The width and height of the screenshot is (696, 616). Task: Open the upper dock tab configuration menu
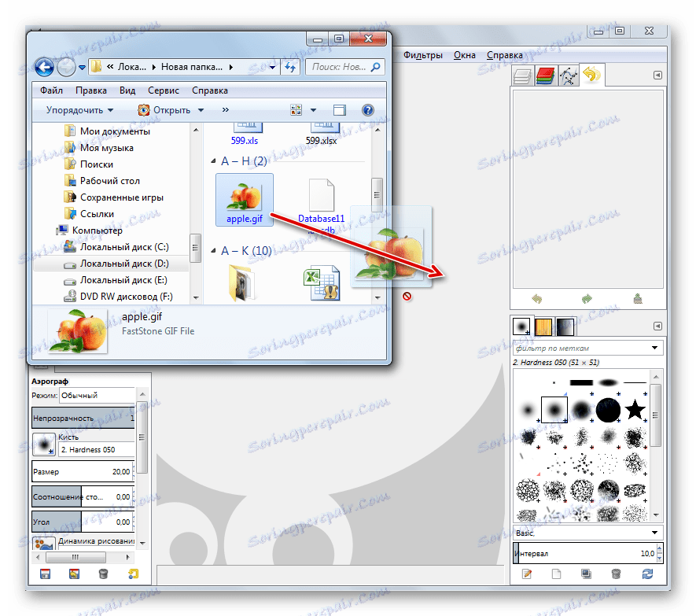tap(657, 75)
